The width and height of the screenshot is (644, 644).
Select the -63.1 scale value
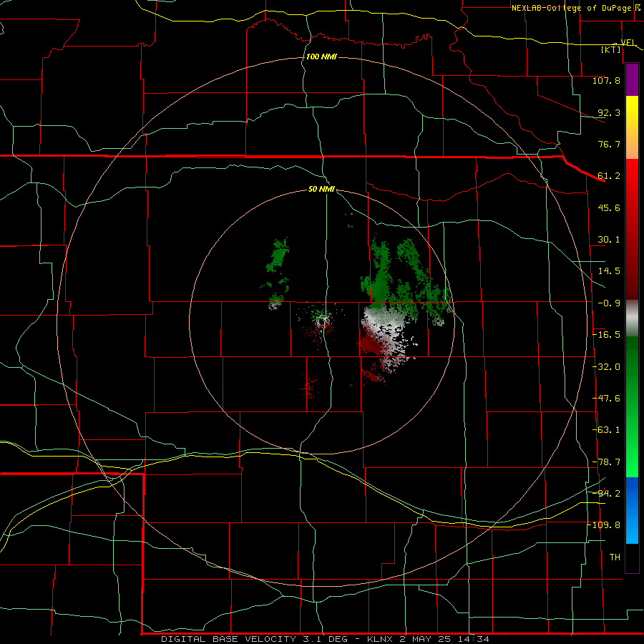pos(606,430)
